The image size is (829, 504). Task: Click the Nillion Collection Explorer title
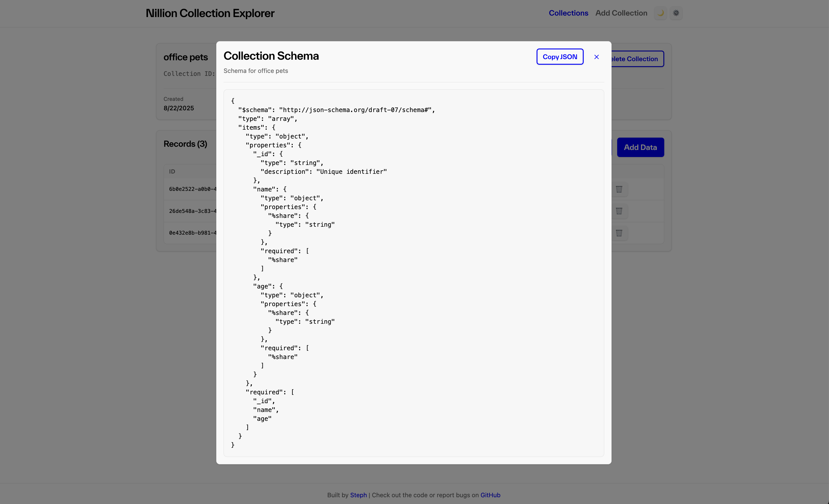210,13
